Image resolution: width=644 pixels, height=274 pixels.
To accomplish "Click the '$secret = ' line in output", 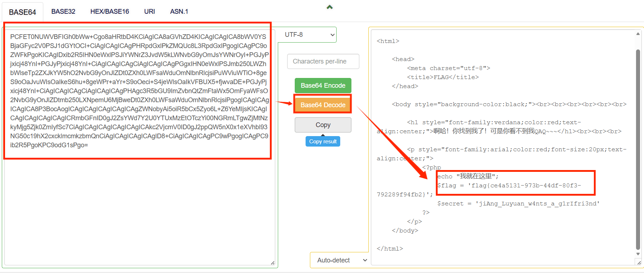I will coord(518,204).
